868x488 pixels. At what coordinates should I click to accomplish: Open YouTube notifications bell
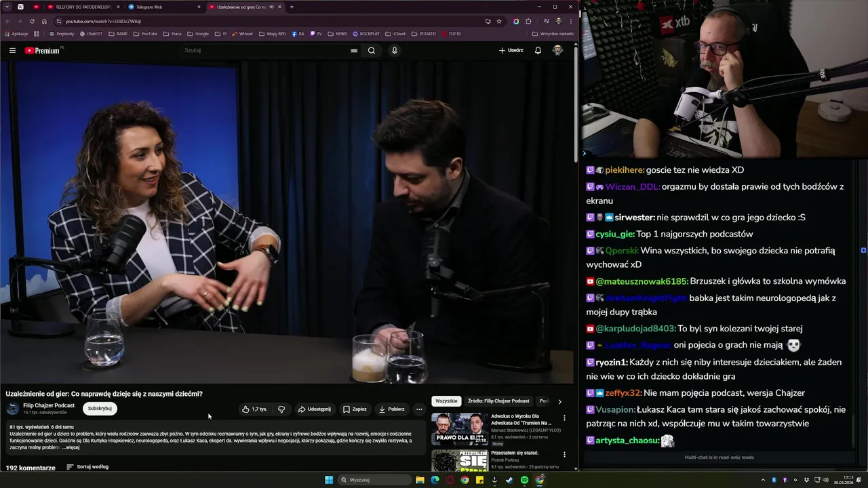pos(538,50)
